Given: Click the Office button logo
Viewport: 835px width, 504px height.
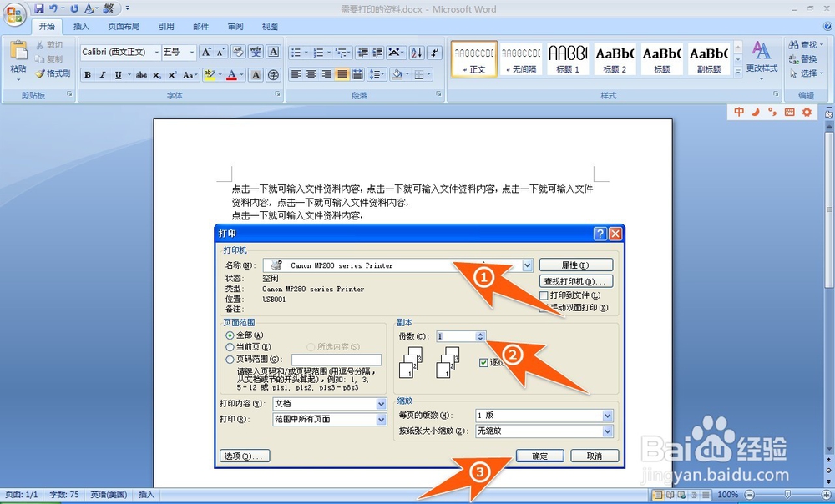Looking at the screenshot, I should [14, 14].
